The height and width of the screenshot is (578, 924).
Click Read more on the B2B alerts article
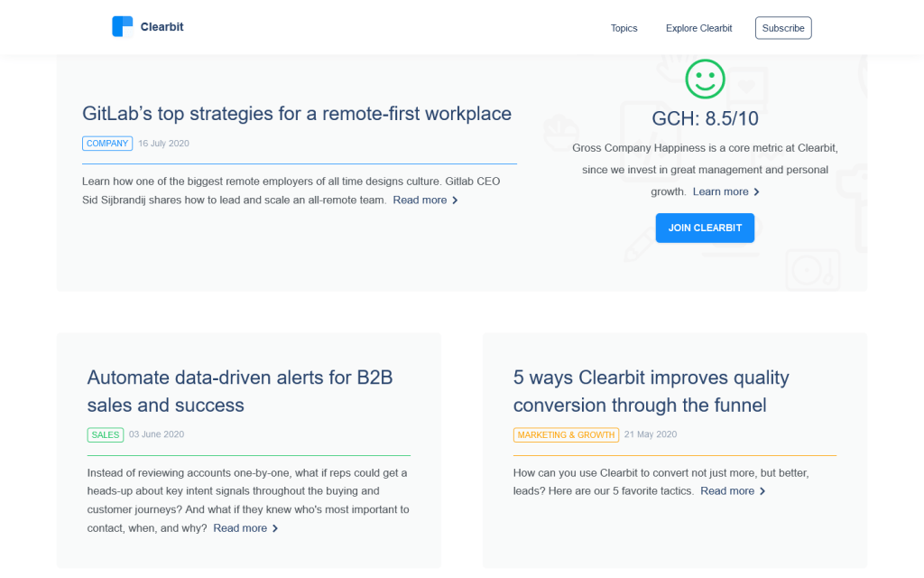pyautogui.click(x=240, y=528)
